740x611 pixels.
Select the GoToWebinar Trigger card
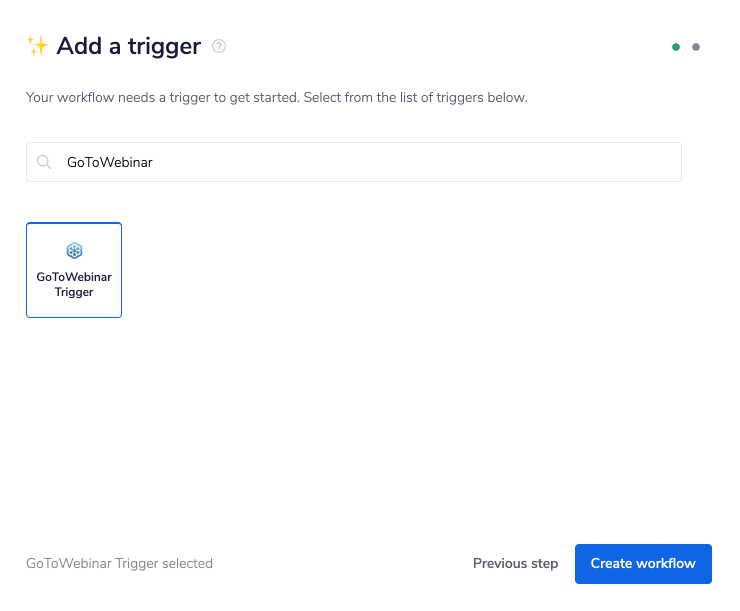tap(74, 270)
